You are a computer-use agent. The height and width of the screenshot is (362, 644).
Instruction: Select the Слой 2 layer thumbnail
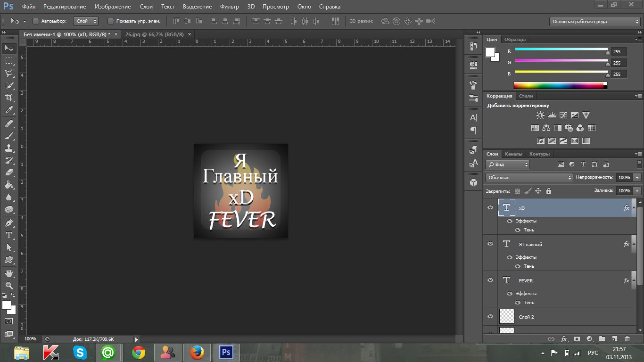[506, 316]
